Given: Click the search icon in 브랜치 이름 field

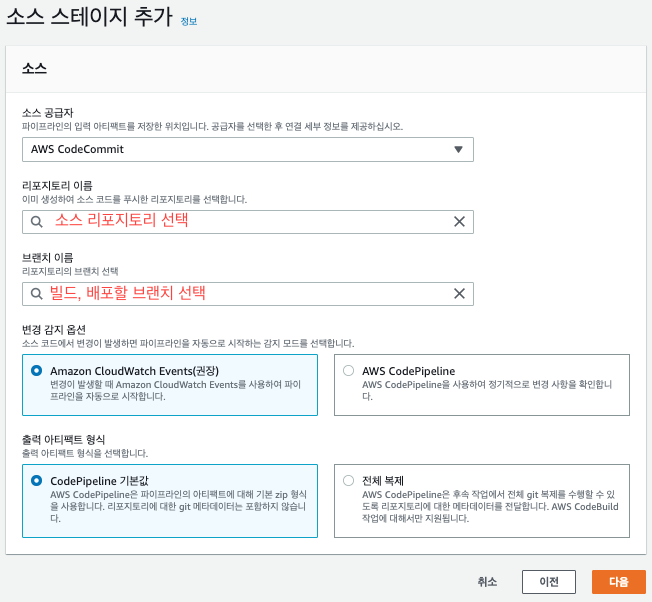Looking at the screenshot, I should (37, 294).
